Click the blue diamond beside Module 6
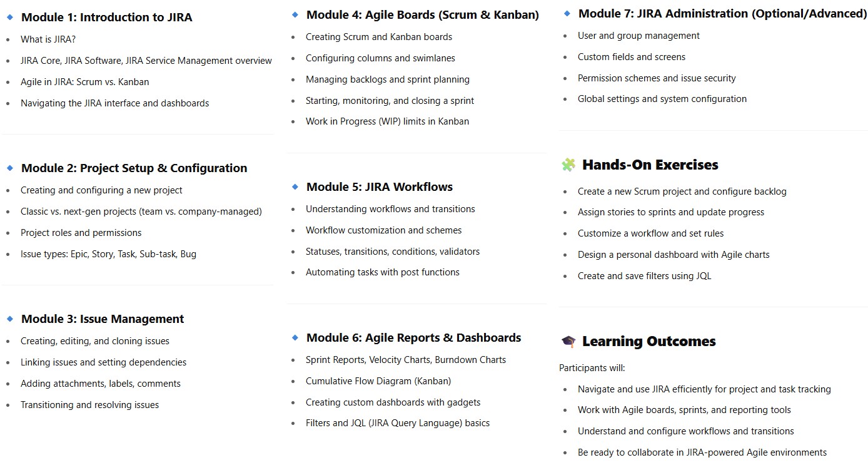The height and width of the screenshot is (470, 868). [x=295, y=337]
